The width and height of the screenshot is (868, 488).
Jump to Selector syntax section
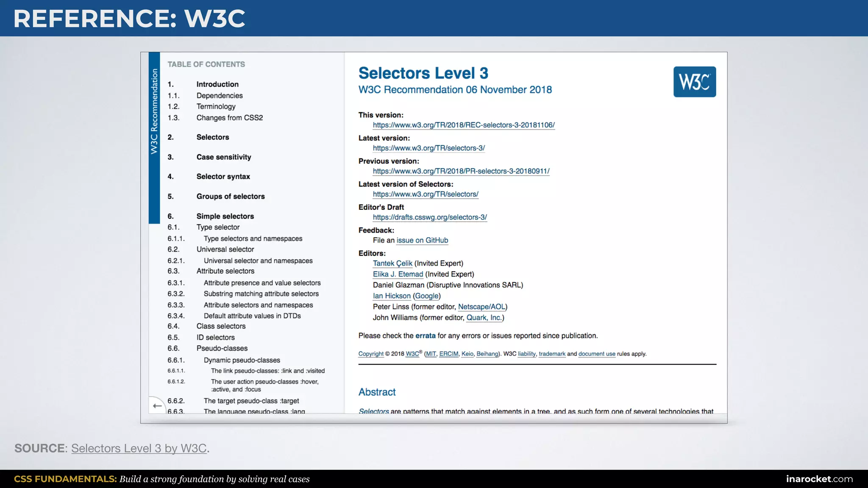point(223,177)
